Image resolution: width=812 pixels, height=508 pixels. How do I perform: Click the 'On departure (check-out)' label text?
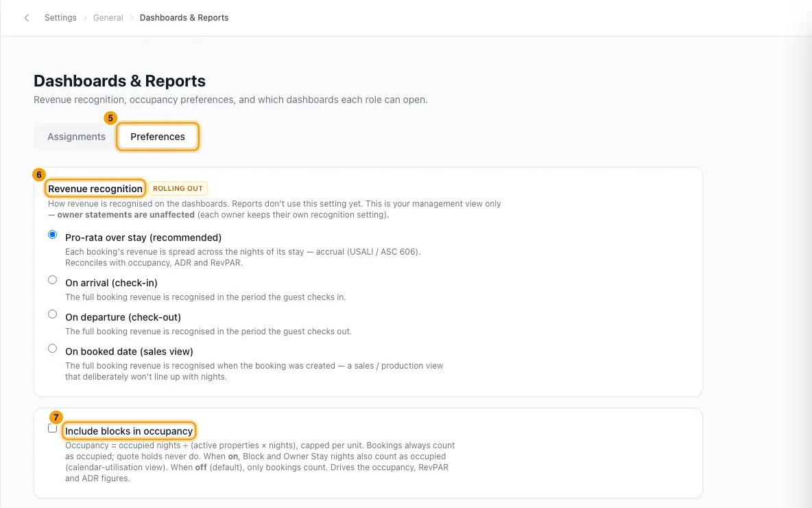point(123,317)
